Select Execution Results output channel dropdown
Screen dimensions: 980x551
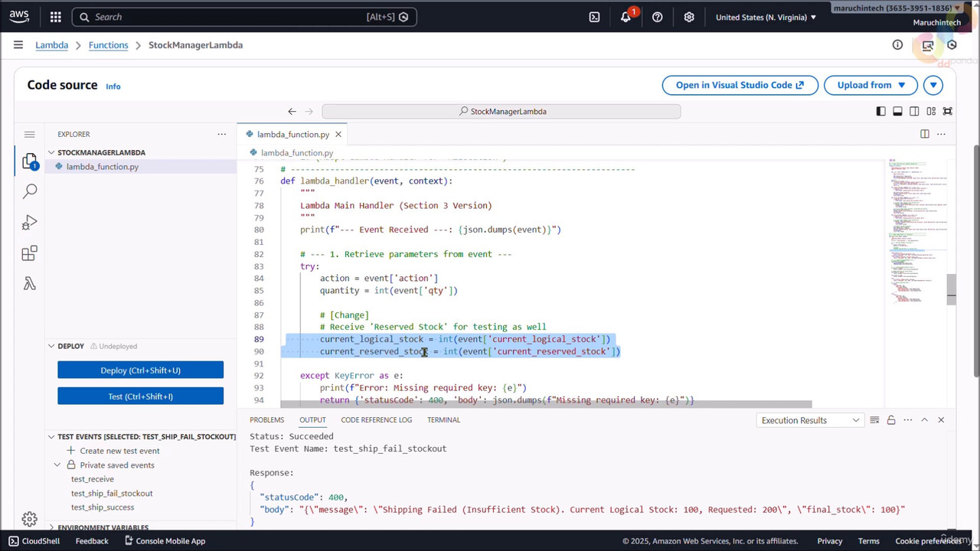pyautogui.click(x=810, y=420)
